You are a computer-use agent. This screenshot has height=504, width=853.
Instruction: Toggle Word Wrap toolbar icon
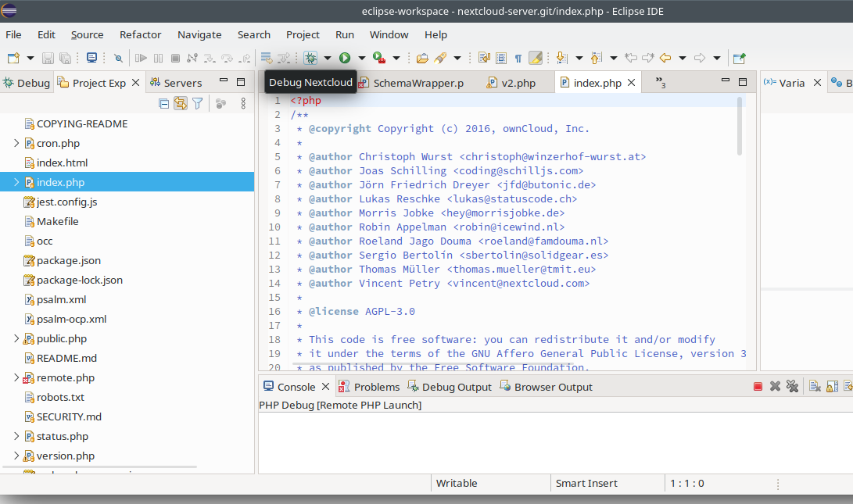coord(484,58)
